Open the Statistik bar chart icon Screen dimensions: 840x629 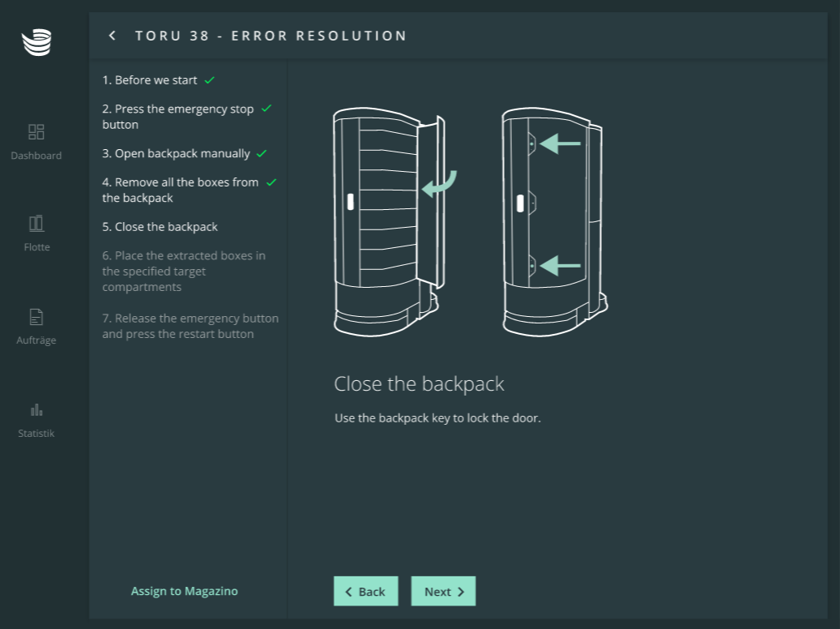(36, 409)
